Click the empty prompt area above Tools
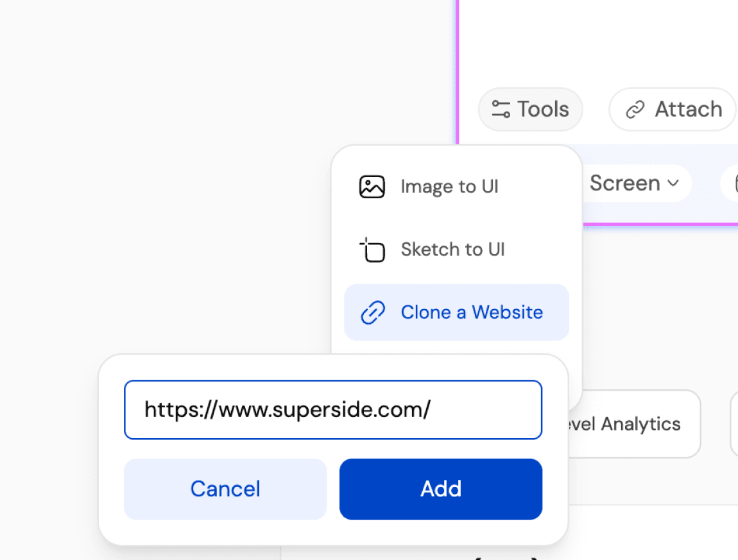738x560 pixels. tap(597, 38)
